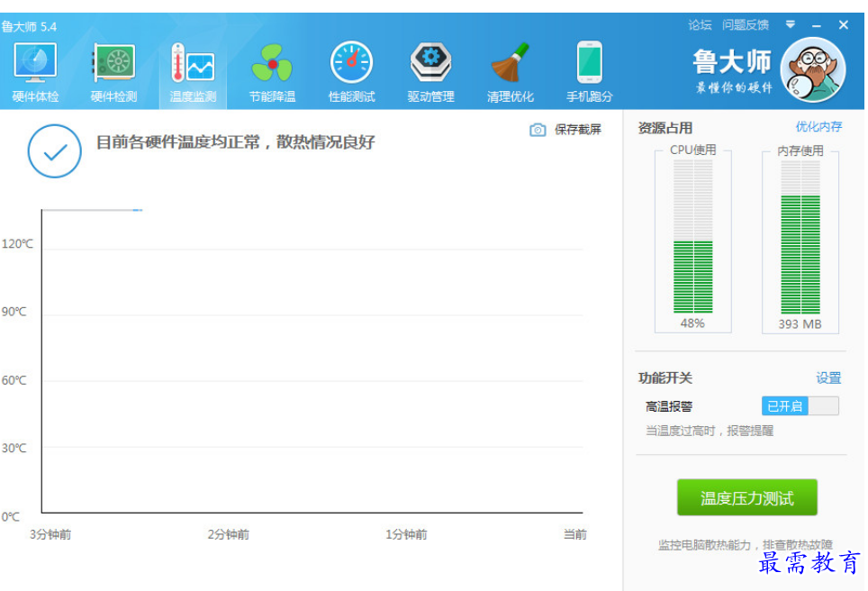
Task: Toggle the 高温报警 switch
Action: click(800, 406)
